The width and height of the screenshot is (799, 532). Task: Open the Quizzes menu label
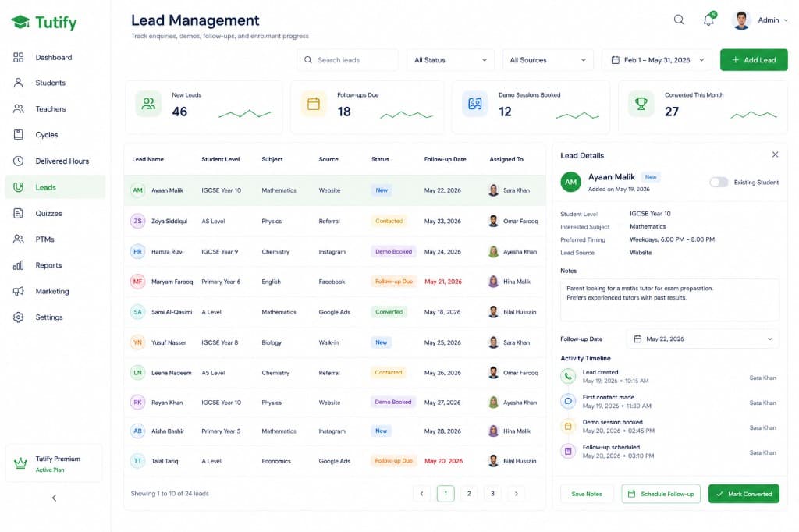tap(48, 213)
